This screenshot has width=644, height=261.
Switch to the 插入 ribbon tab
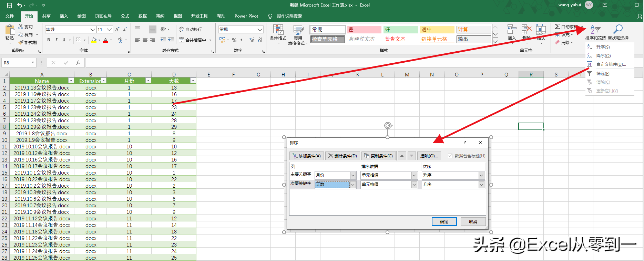pos(64,16)
